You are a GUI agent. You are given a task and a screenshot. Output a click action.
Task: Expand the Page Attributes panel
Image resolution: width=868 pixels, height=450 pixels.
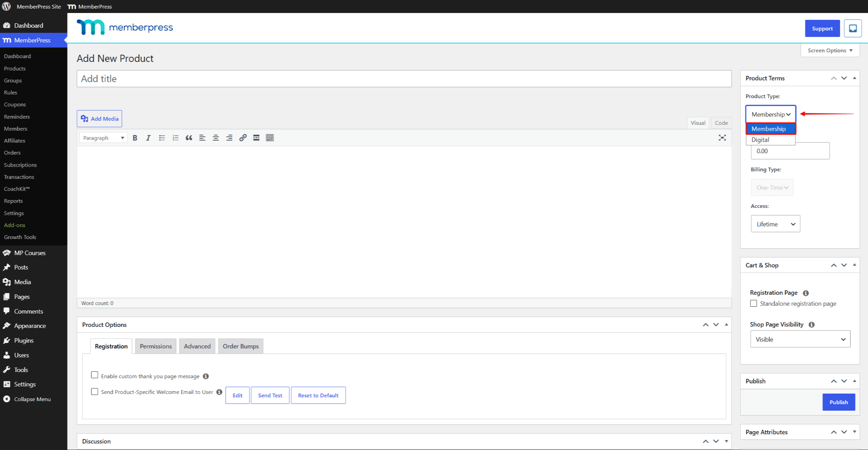855,432
